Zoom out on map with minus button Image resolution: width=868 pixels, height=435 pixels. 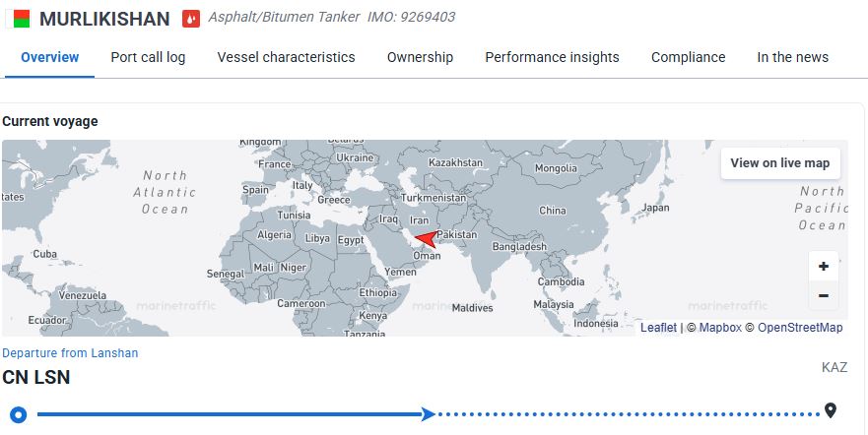click(x=823, y=295)
